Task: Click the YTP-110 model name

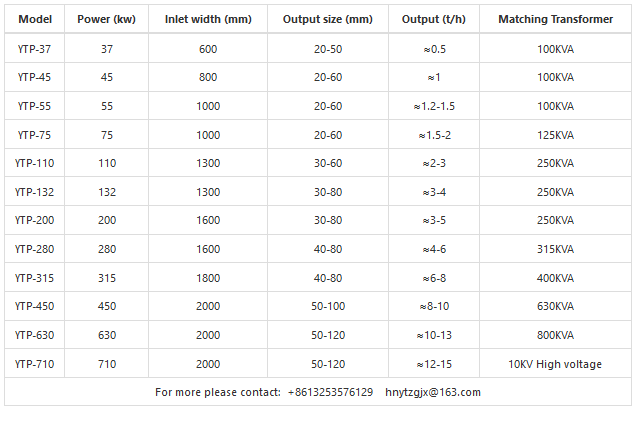Action: (x=35, y=163)
